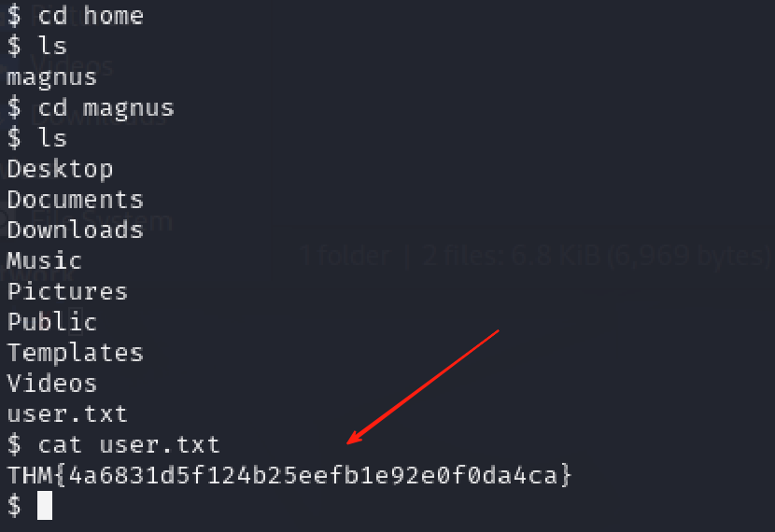
Task: Click the faint '1 folder | 2 files' status text
Action: point(535,256)
